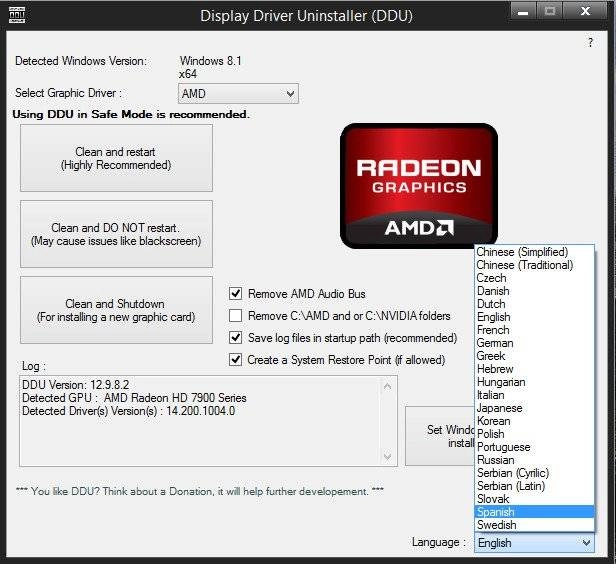
Task: Click Detected GPU AMD Radeon HD 7900 line
Action: 134,398
